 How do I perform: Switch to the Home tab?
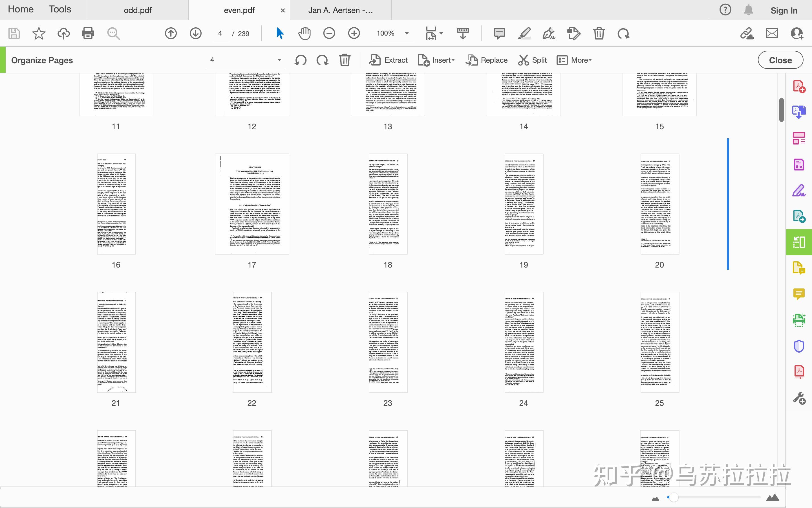[21, 9]
